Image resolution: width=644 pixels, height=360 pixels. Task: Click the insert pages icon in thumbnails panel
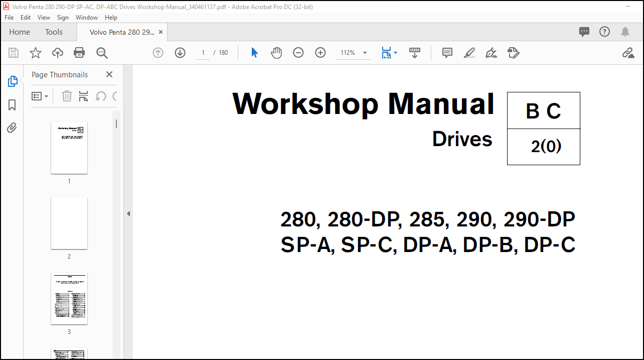coord(84,96)
